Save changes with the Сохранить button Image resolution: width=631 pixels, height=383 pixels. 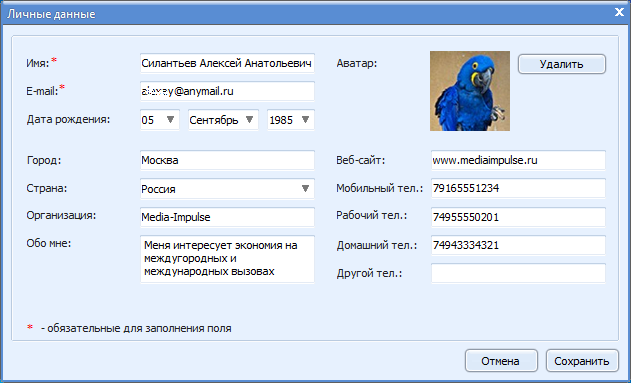(582, 361)
